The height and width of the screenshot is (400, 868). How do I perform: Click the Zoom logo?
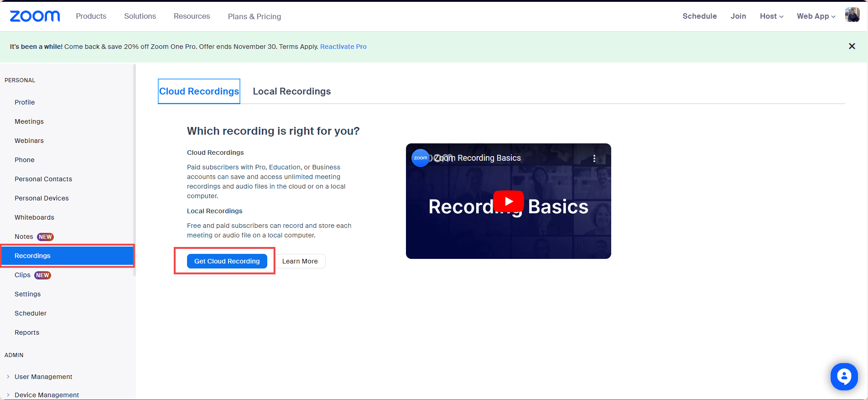pos(35,16)
